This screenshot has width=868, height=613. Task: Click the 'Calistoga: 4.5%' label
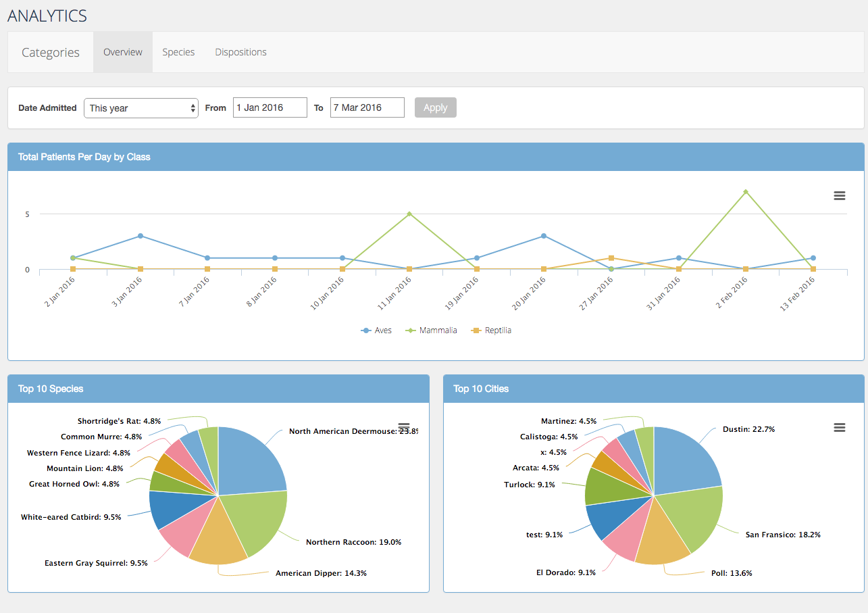pyautogui.click(x=549, y=437)
